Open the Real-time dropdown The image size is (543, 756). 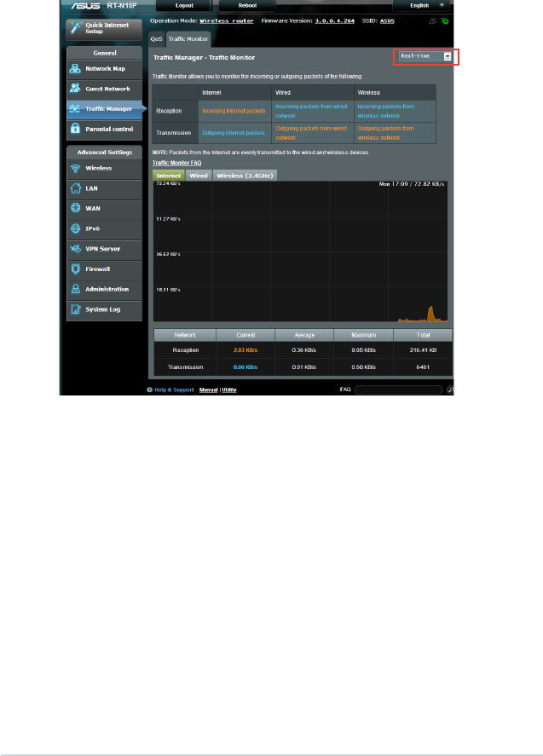tap(425, 56)
